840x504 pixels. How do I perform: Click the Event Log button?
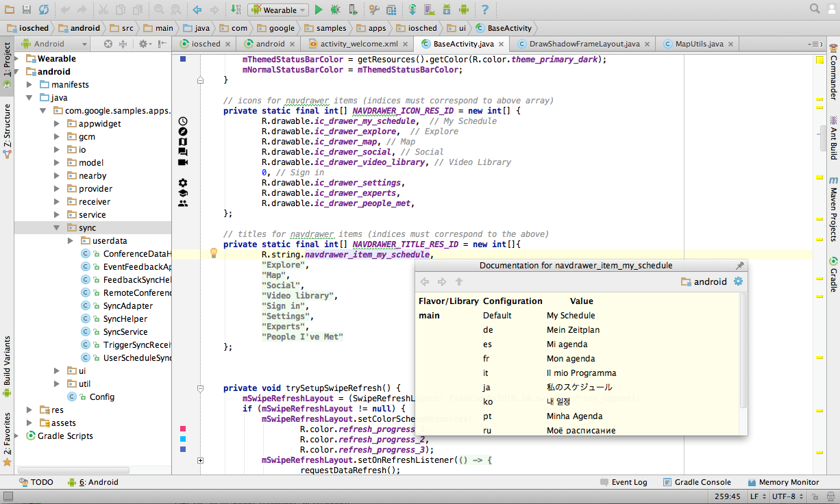[623, 482]
